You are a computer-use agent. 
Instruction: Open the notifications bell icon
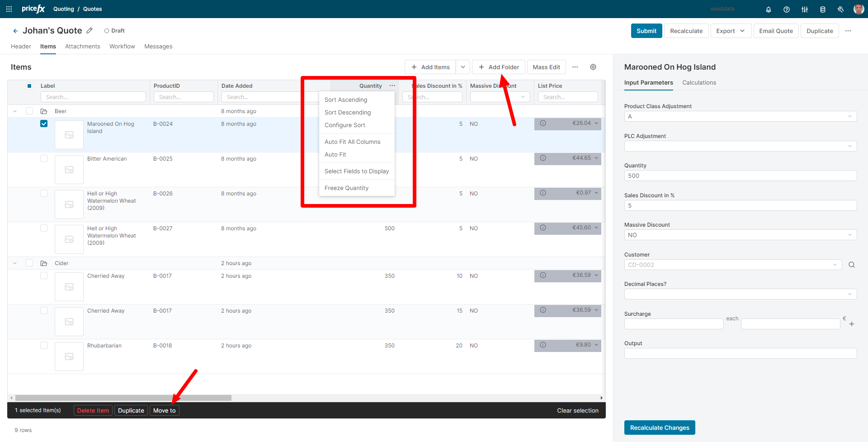pyautogui.click(x=768, y=10)
